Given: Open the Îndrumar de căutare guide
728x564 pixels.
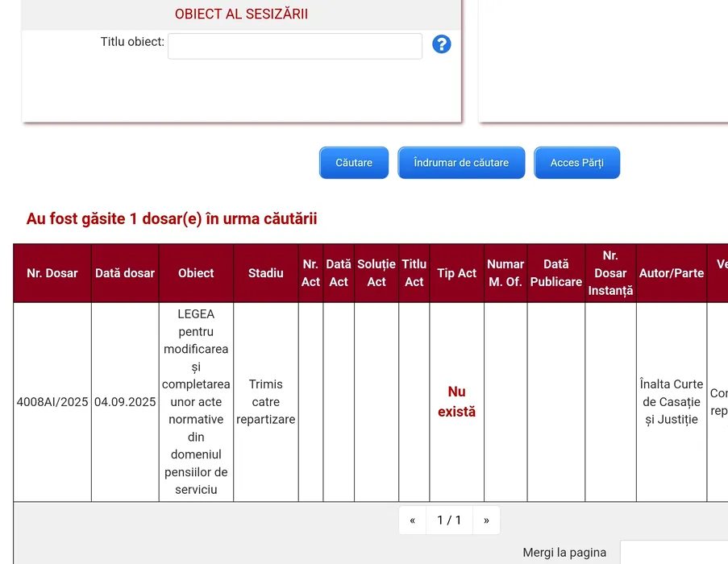Looking at the screenshot, I should click(x=461, y=163).
